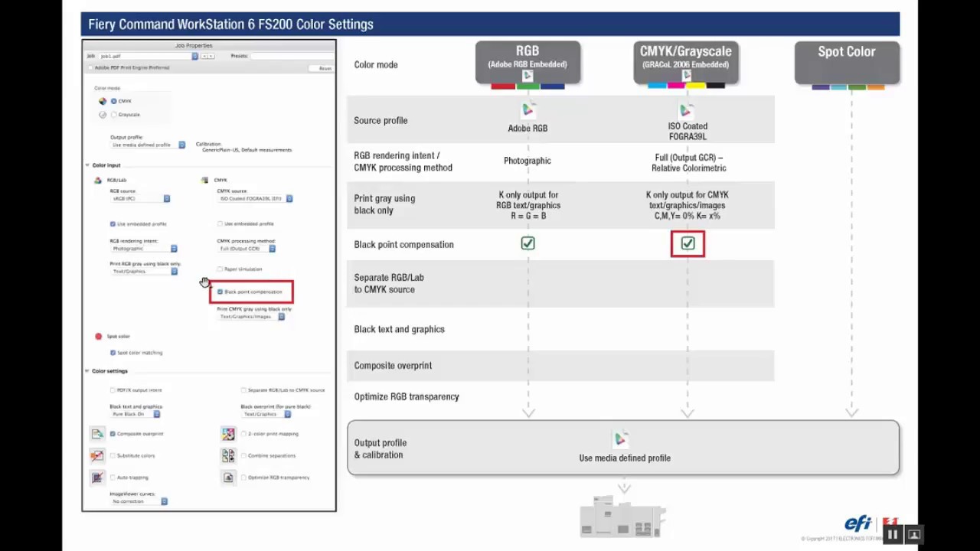The width and height of the screenshot is (980, 551).
Task: Click the Presets input field
Action: pos(292,56)
